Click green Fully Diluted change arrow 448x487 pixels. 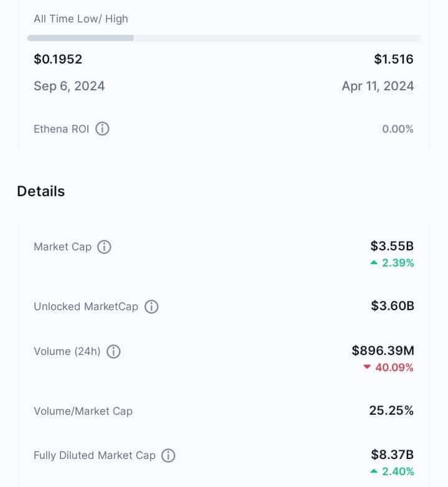click(374, 471)
